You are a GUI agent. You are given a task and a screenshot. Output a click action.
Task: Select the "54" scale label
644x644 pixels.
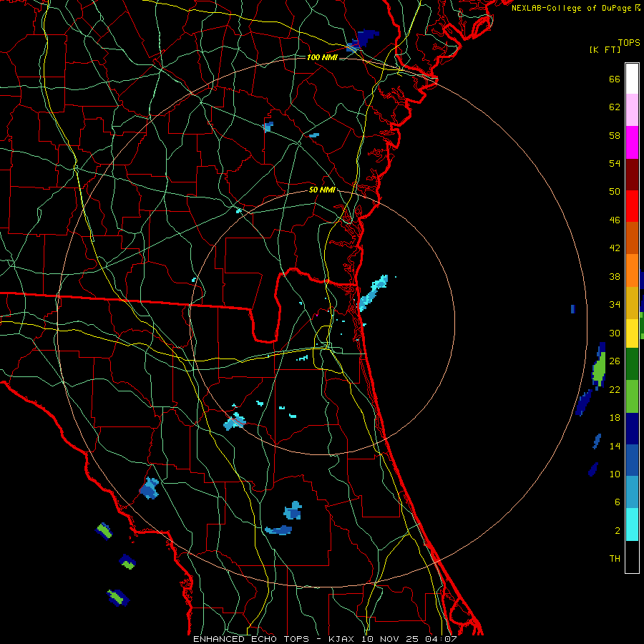pos(615,163)
